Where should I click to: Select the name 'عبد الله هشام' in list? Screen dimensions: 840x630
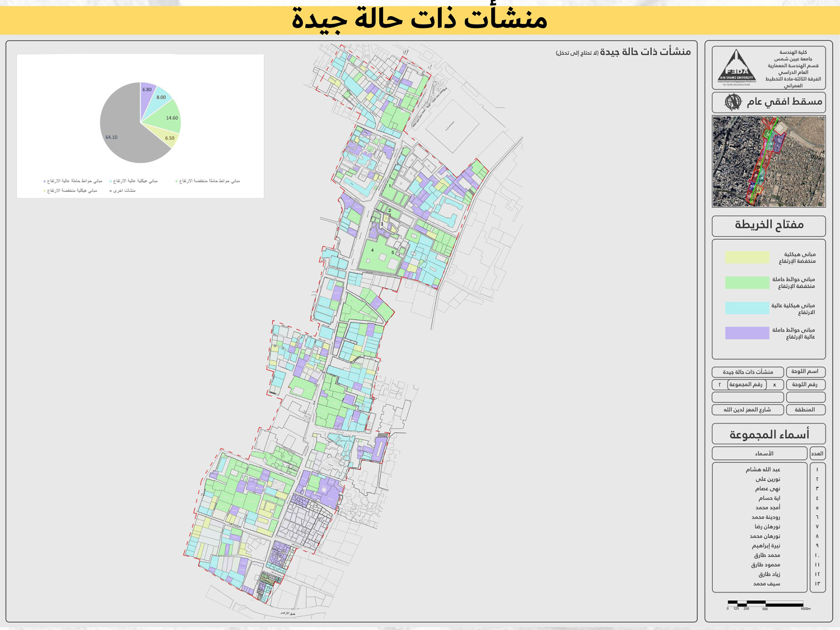click(x=763, y=469)
